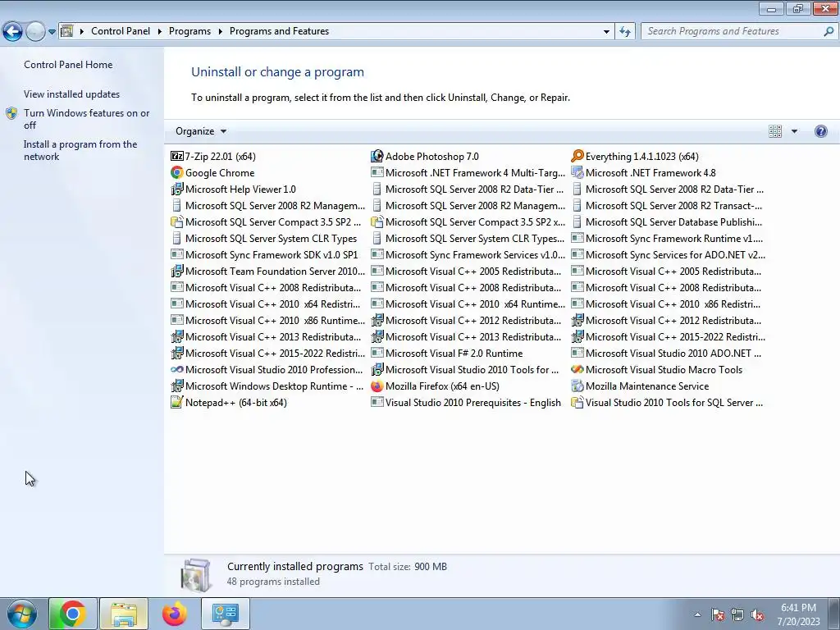Select Microsoft Visual Studio 2010 Tools for... entry

pos(465,370)
